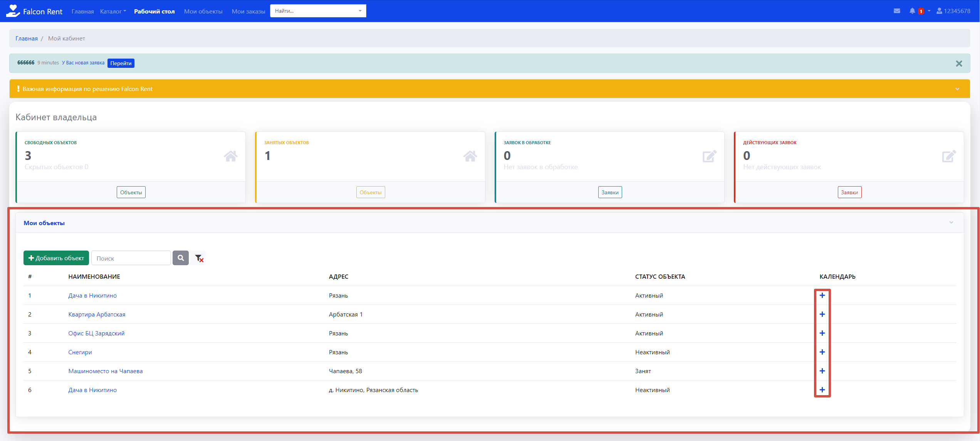The height and width of the screenshot is (441, 980).
Task: Click calendar plus for Машиноместо на Чапаева
Action: point(822,371)
